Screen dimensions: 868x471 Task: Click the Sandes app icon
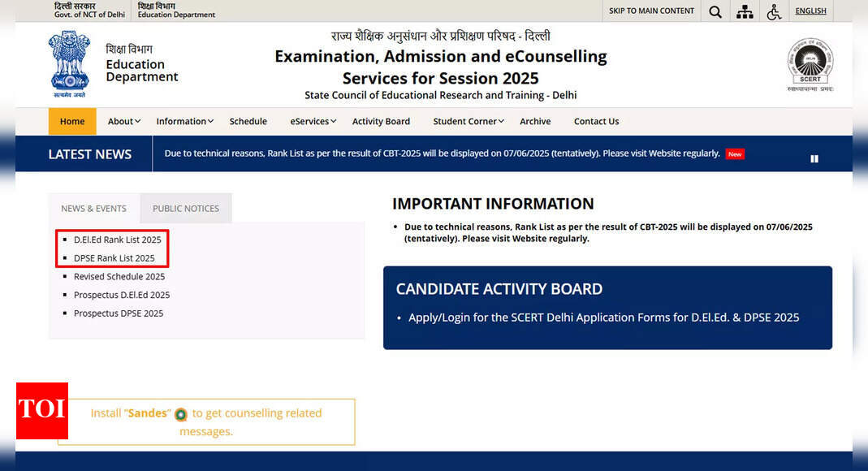pos(181,414)
